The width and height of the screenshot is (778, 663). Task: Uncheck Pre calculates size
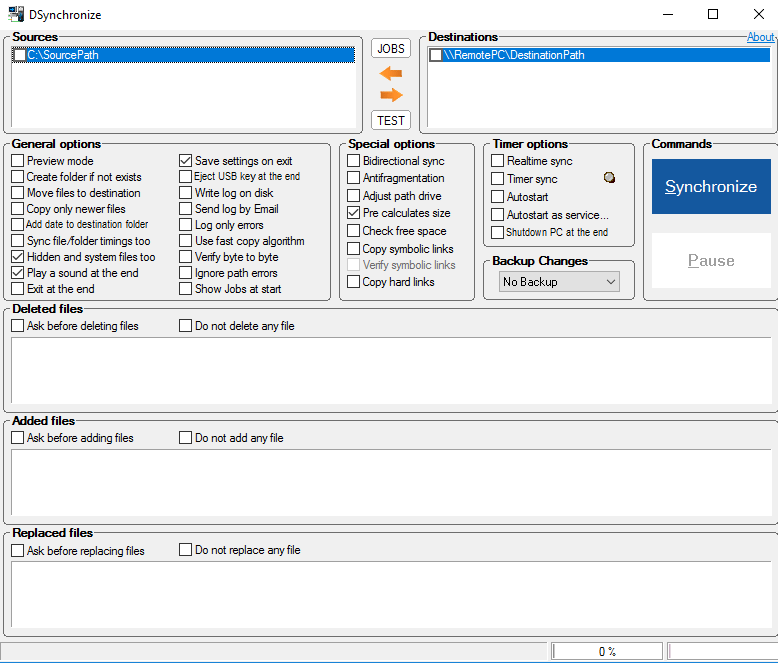tap(353, 213)
